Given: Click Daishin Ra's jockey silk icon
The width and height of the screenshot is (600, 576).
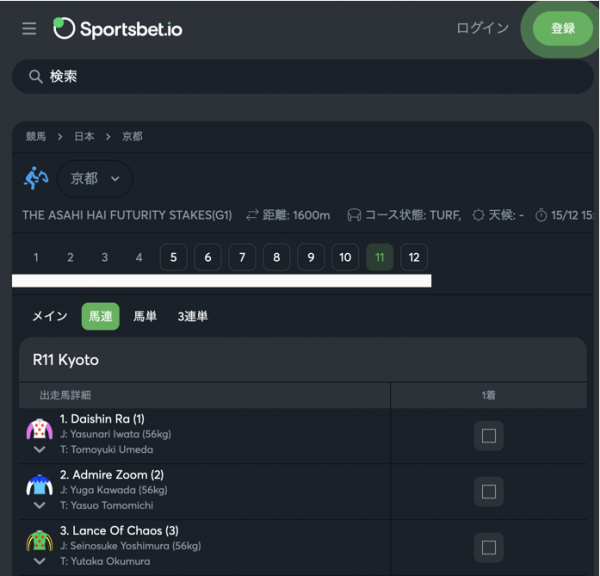Looking at the screenshot, I should [39, 429].
